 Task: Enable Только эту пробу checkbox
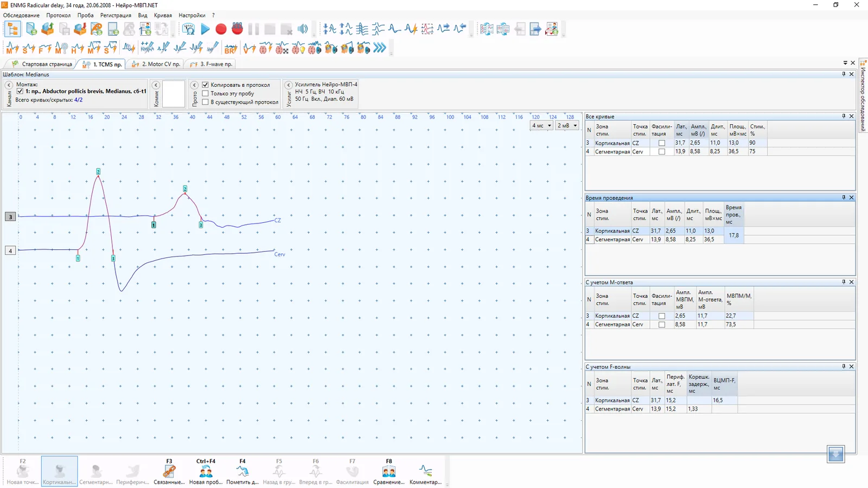(205, 93)
